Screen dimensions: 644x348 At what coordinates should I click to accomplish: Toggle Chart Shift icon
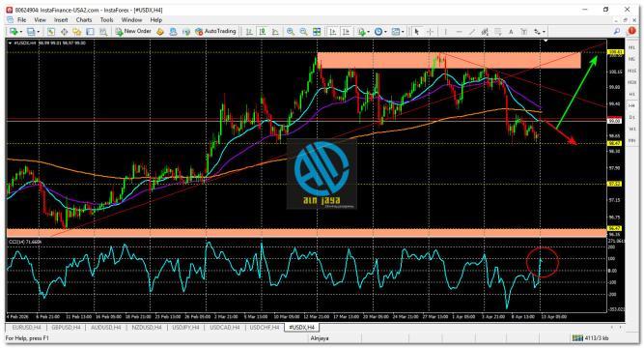coord(346,32)
